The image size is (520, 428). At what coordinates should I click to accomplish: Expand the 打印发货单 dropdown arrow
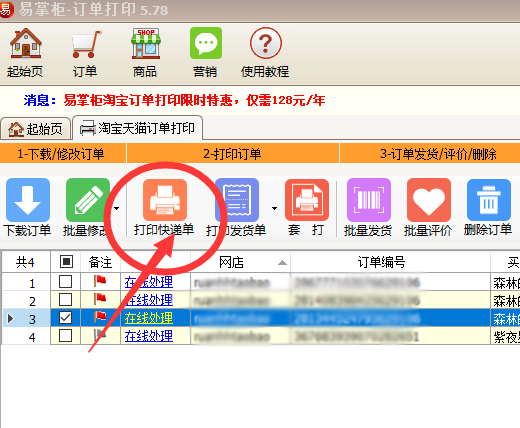274,208
